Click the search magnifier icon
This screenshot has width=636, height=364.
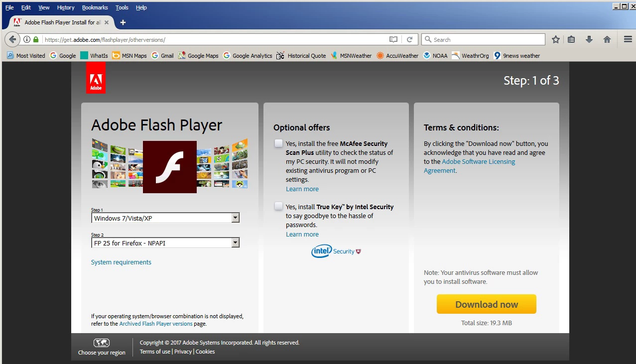coord(428,39)
